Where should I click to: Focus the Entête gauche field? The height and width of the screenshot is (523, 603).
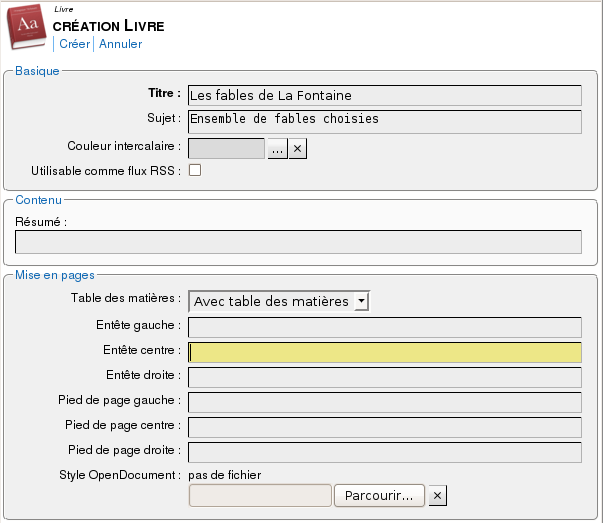pos(385,327)
